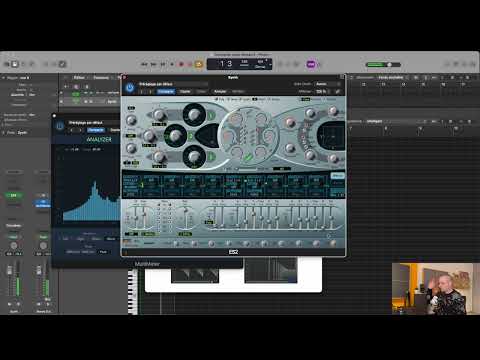This screenshot has width=480, height=360.
Task: Click the Synth track name in track header
Action: (x=112, y=101)
